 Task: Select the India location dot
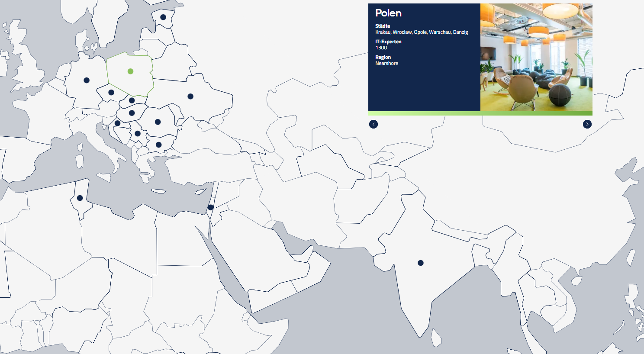[420, 263]
